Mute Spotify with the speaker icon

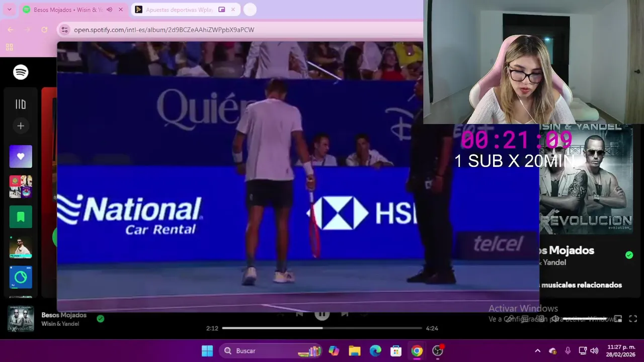555,319
